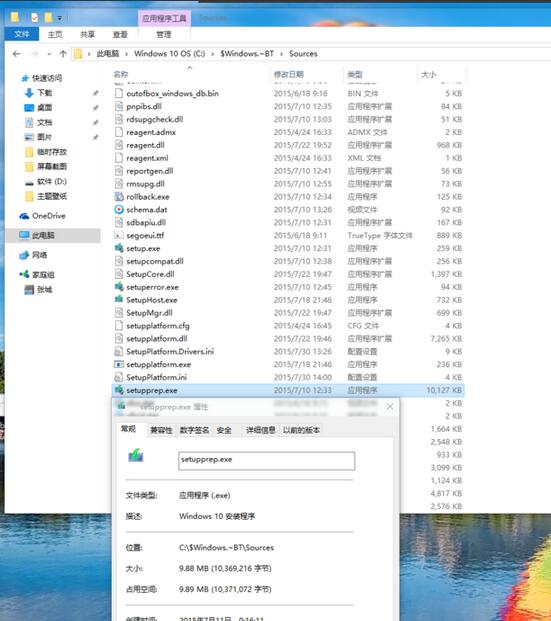Click 此电脑 in the address breadcrumb
Image resolution: width=551 pixels, height=621 pixels.
[108, 54]
